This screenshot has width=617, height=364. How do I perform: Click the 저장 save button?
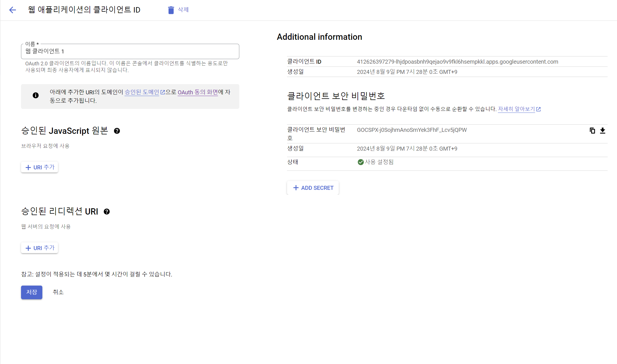pos(32,292)
